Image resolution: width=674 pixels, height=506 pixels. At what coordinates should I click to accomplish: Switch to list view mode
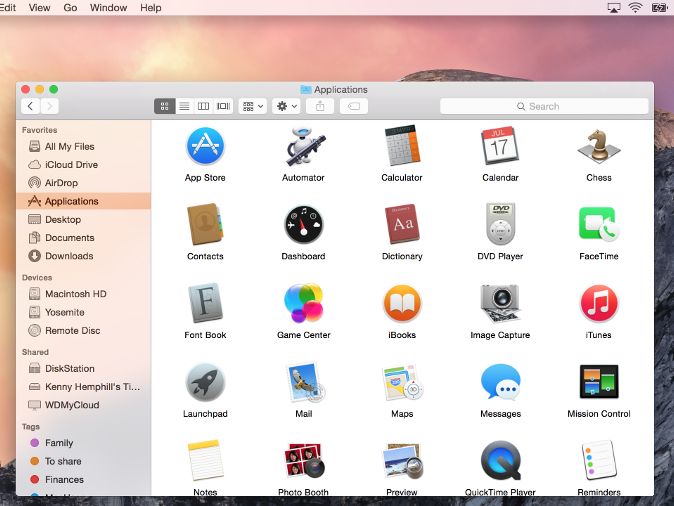point(184,106)
